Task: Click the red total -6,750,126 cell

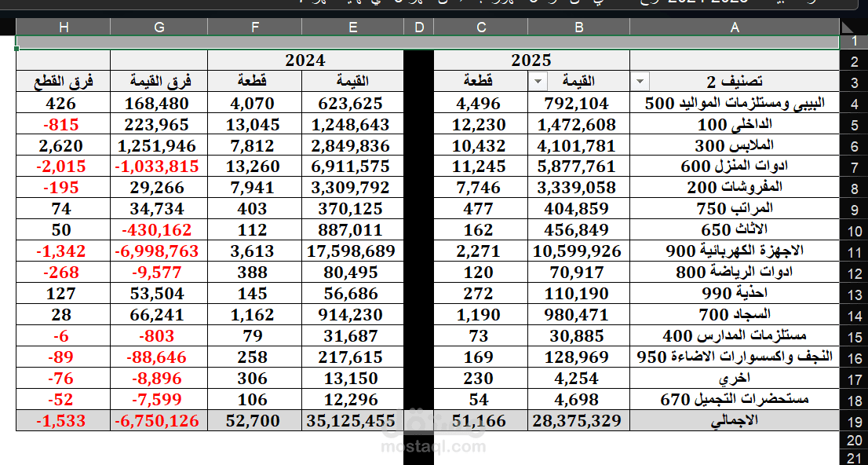Action: click(x=157, y=421)
